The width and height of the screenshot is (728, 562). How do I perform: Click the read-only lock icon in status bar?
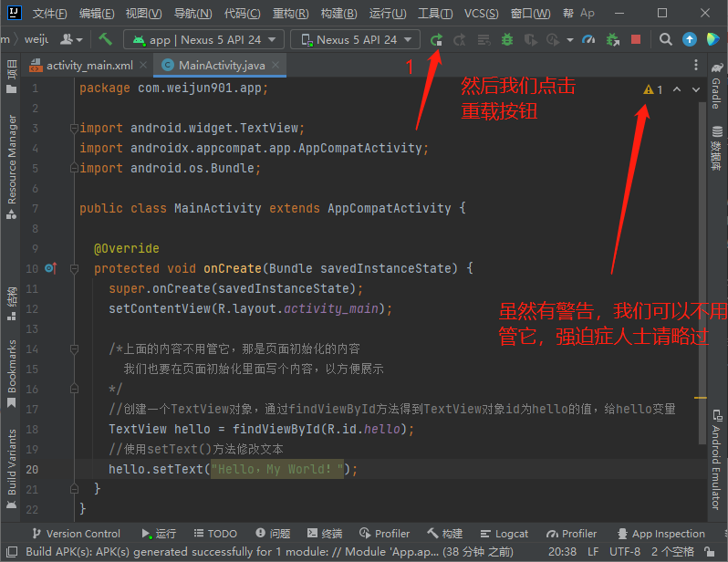[709, 552]
